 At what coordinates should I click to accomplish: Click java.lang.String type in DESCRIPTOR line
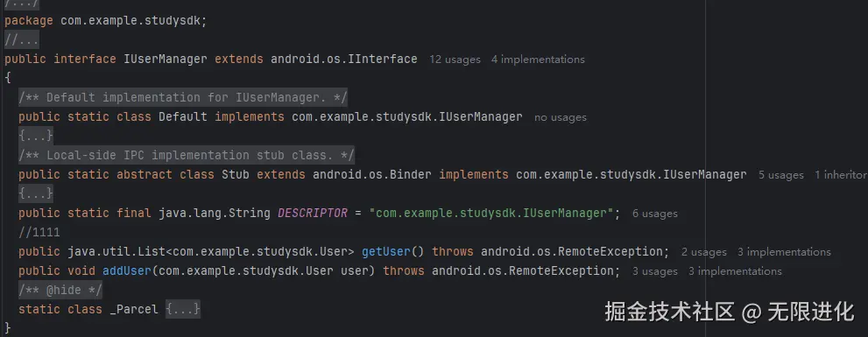point(215,214)
